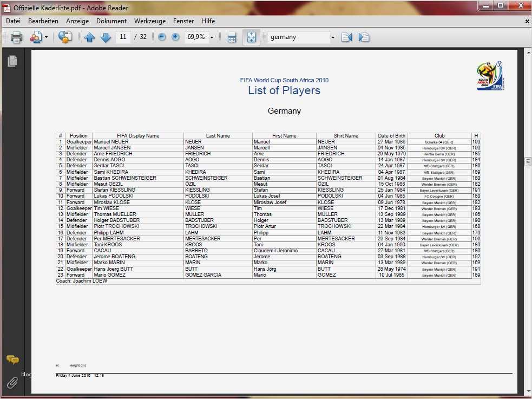Zoom out with the minus button
Image resolution: width=532 pixels, height=399 pixels.
162,37
